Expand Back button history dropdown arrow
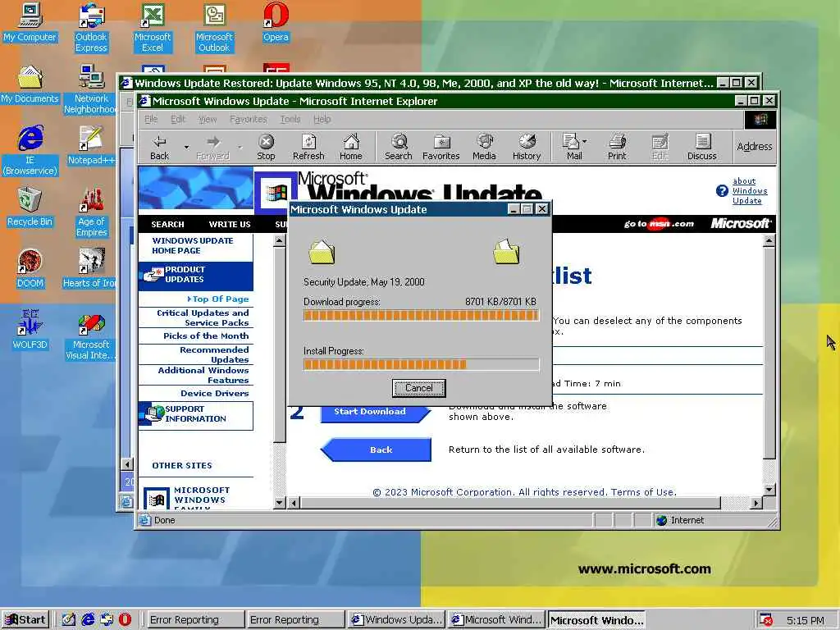This screenshot has width=840, height=630. point(186,147)
